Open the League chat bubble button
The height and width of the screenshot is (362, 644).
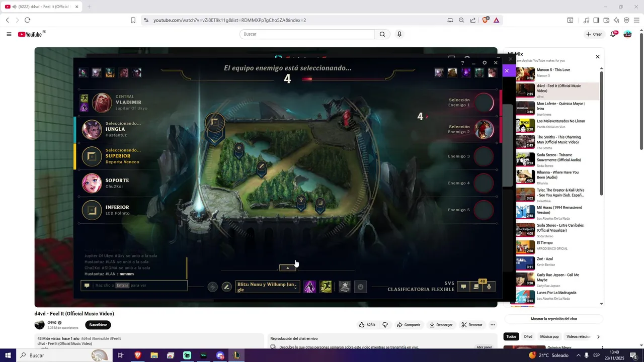[x=463, y=287]
